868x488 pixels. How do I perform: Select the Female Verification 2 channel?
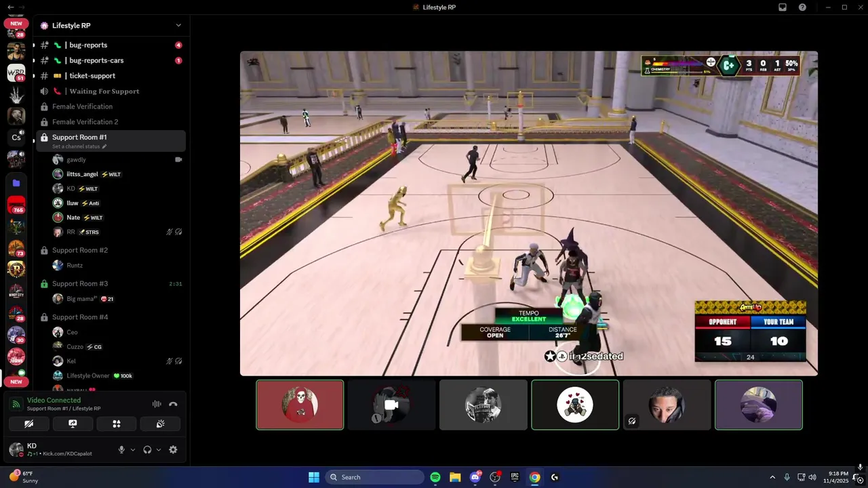109,122
